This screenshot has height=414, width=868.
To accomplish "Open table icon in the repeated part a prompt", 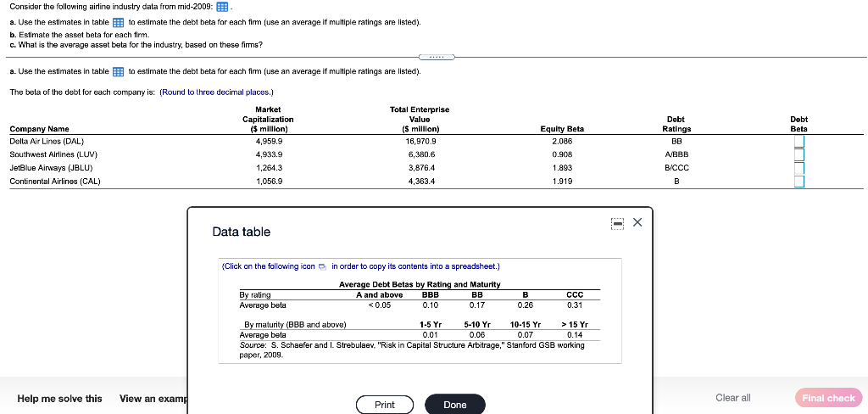I will pyautogui.click(x=118, y=72).
